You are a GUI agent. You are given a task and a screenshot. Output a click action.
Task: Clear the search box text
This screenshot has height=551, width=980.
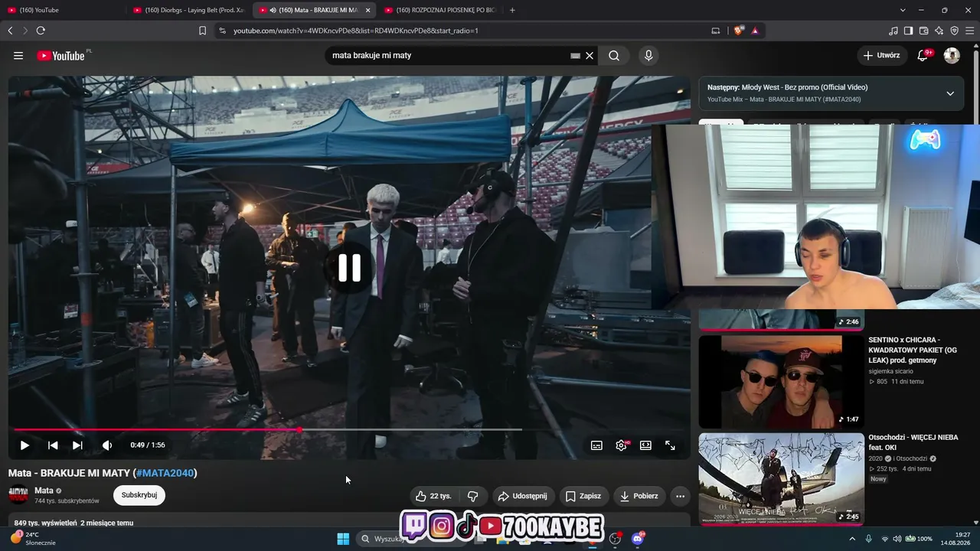590,56
